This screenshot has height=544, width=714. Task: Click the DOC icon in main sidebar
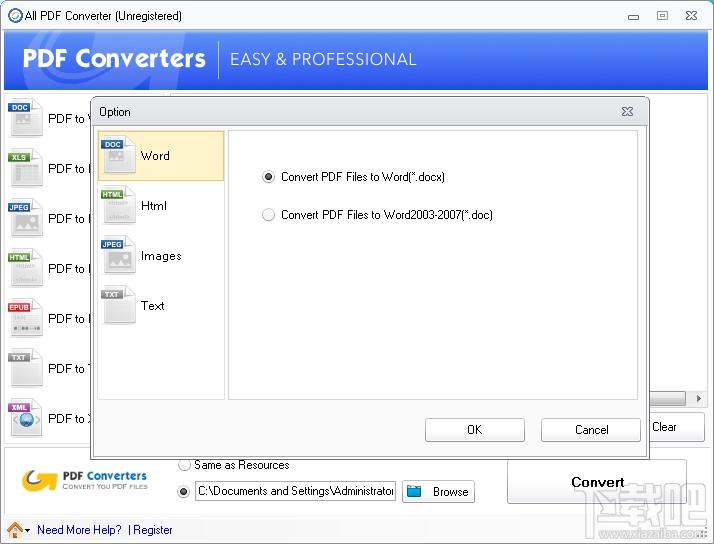tap(25, 118)
